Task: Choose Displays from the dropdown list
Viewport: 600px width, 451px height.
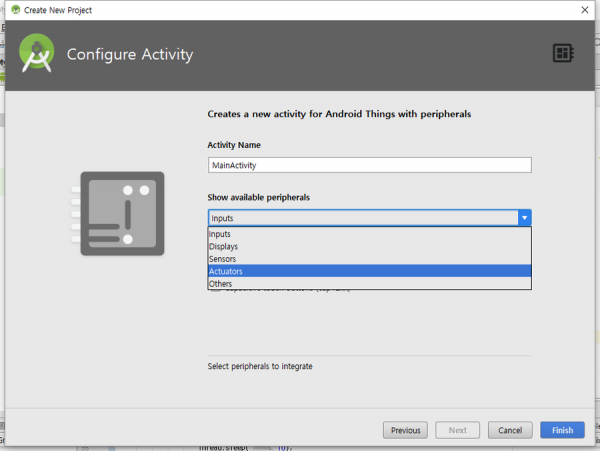Action: coord(369,246)
